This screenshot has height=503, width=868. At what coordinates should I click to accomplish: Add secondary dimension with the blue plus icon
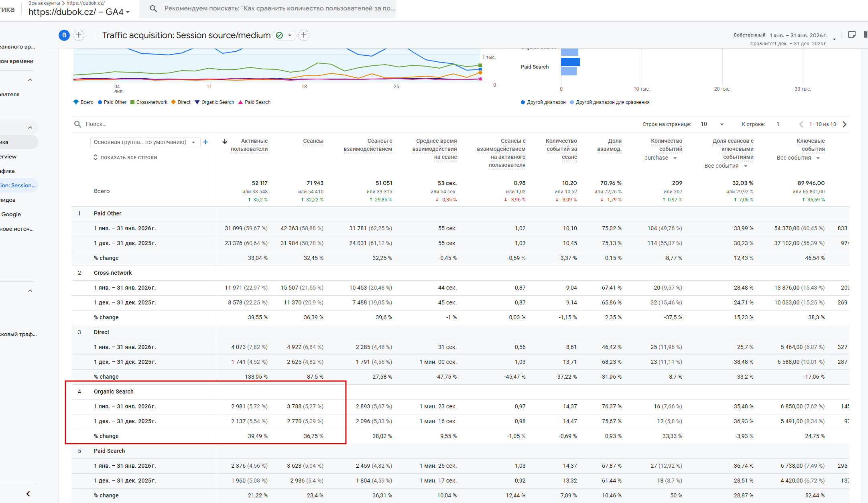click(205, 142)
